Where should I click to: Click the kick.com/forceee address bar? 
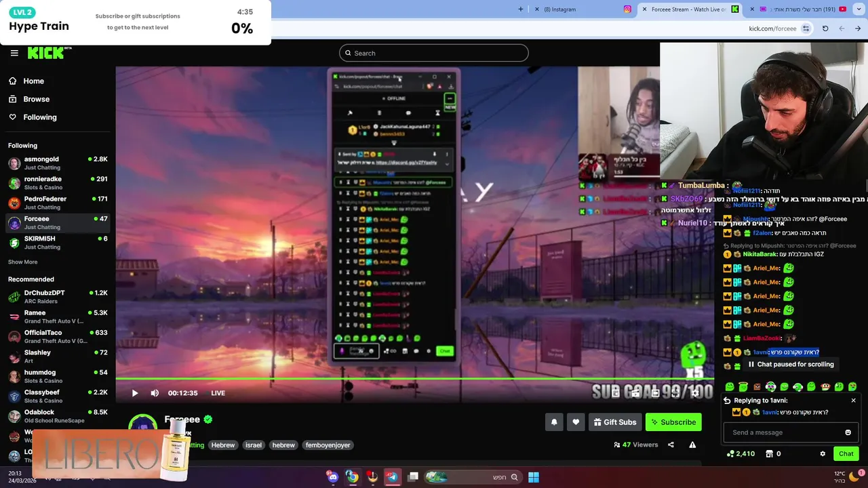(x=772, y=28)
